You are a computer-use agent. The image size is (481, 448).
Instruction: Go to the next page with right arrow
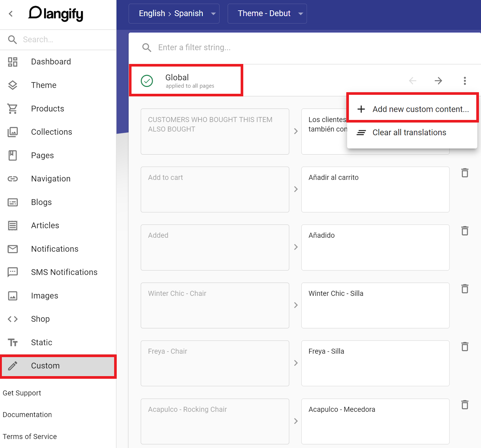pyautogui.click(x=438, y=81)
